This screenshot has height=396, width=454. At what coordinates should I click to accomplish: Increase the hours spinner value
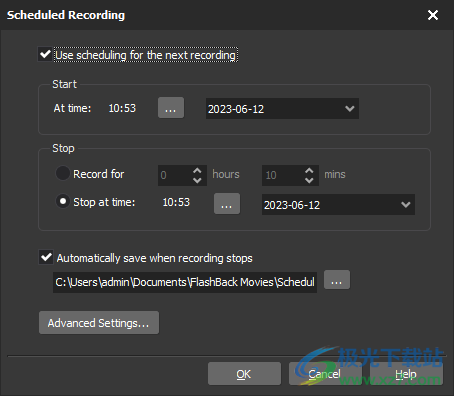coord(197,170)
